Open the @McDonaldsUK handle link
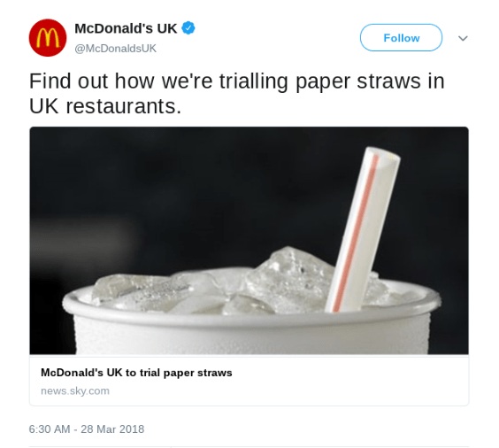499x448 pixels. click(x=115, y=49)
